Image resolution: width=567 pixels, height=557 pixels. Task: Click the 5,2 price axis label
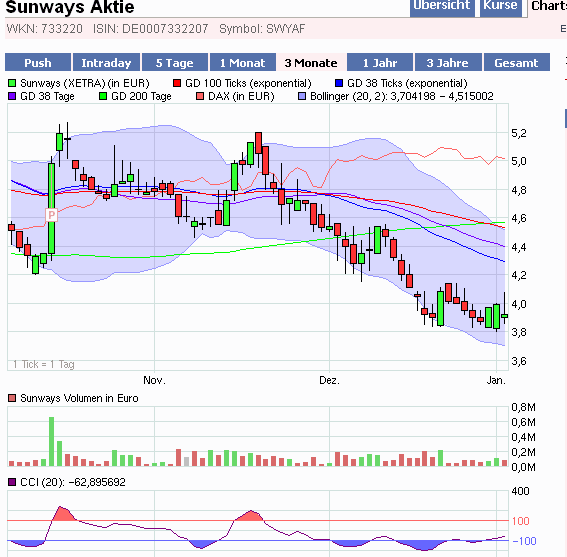point(519,133)
